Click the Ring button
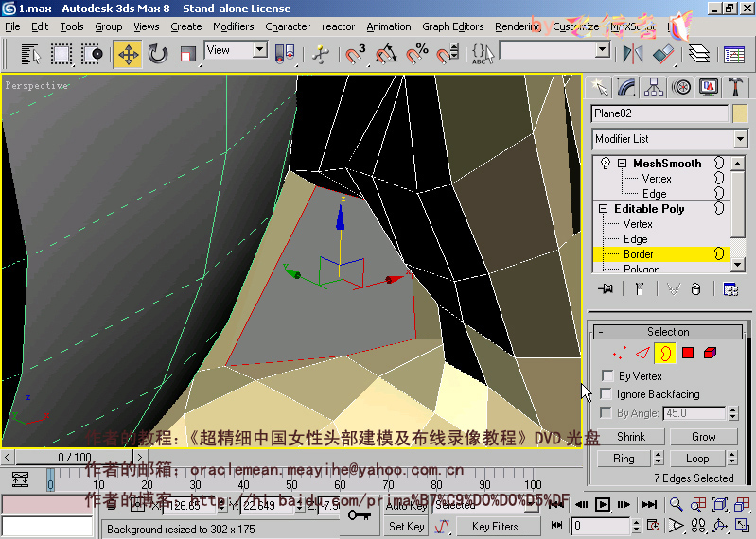 pyautogui.click(x=624, y=458)
